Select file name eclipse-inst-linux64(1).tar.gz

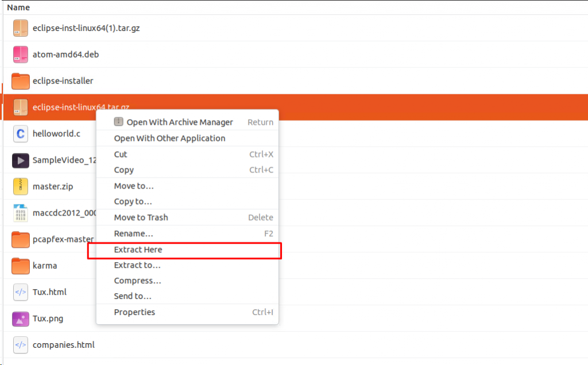point(86,28)
